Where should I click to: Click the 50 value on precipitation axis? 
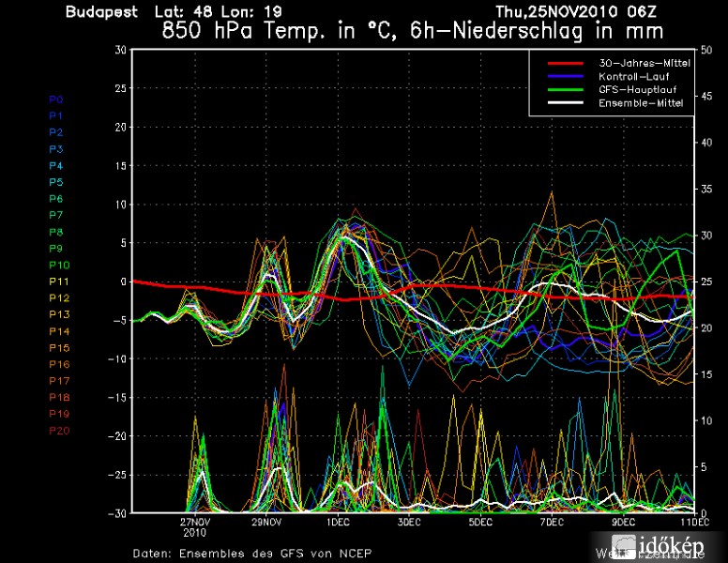(x=706, y=50)
